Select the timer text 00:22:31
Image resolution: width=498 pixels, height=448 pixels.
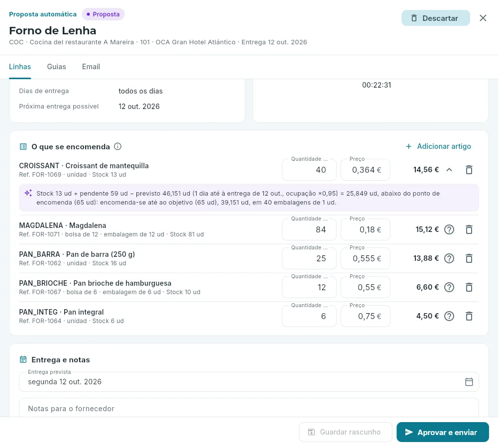click(x=376, y=85)
